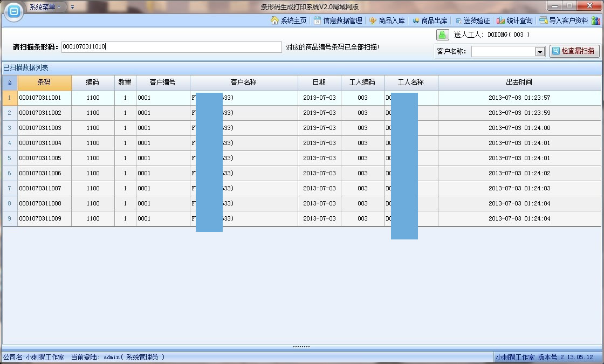Click row header number 1

10,98
